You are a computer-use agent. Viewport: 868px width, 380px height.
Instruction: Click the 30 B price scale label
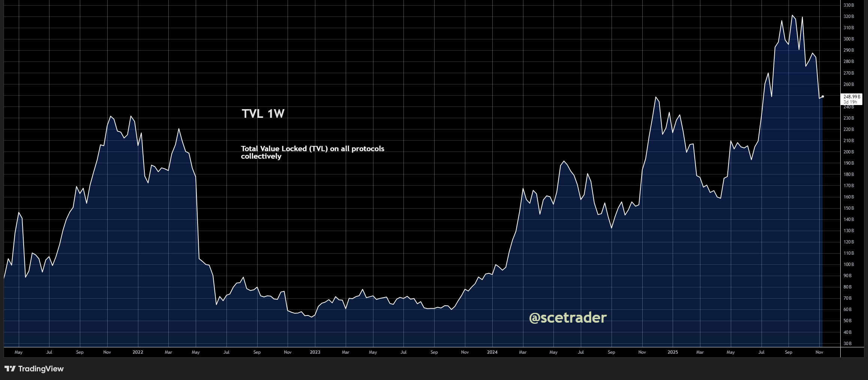(848, 344)
